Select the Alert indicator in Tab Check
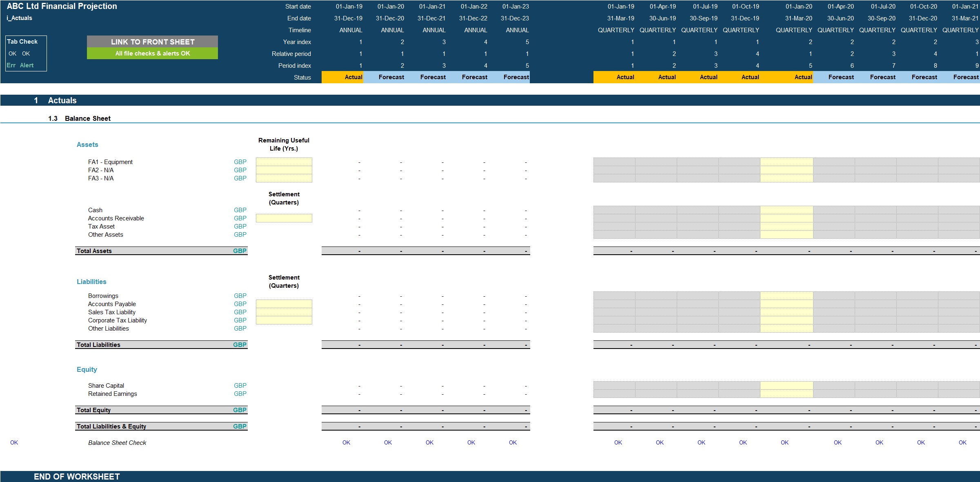 click(27, 65)
